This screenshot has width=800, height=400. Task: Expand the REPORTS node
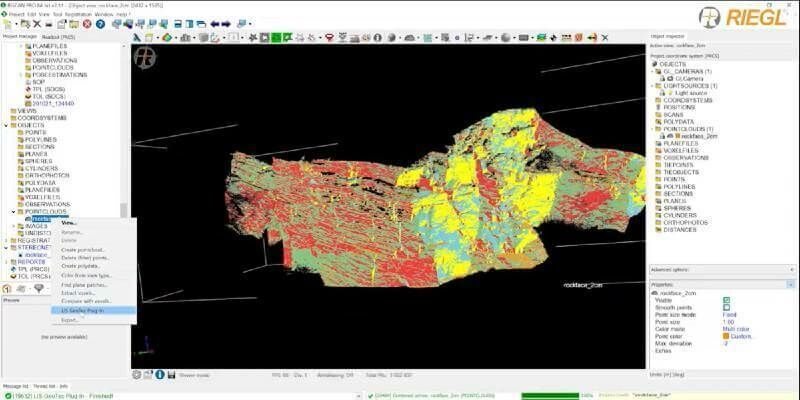click(x=6, y=262)
